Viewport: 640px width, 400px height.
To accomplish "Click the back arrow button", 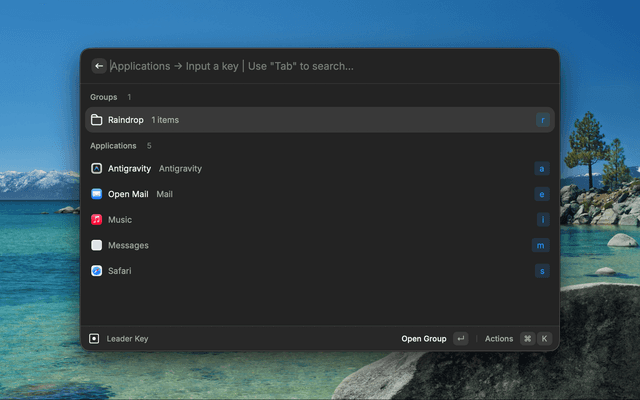I will coord(99,66).
